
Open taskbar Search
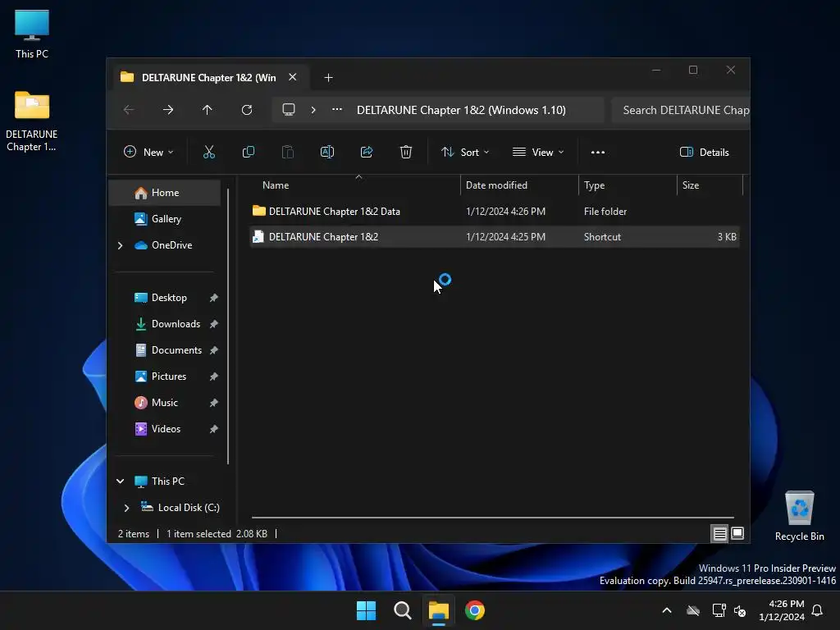click(x=402, y=610)
